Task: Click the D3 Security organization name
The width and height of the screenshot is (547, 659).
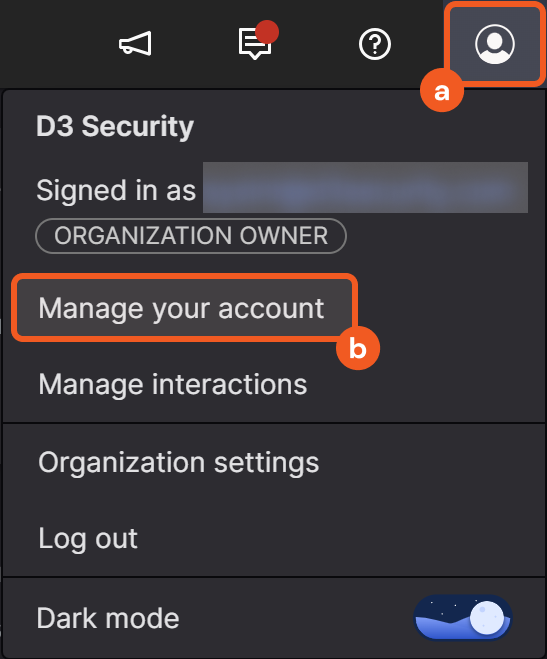Action: (115, 126)
